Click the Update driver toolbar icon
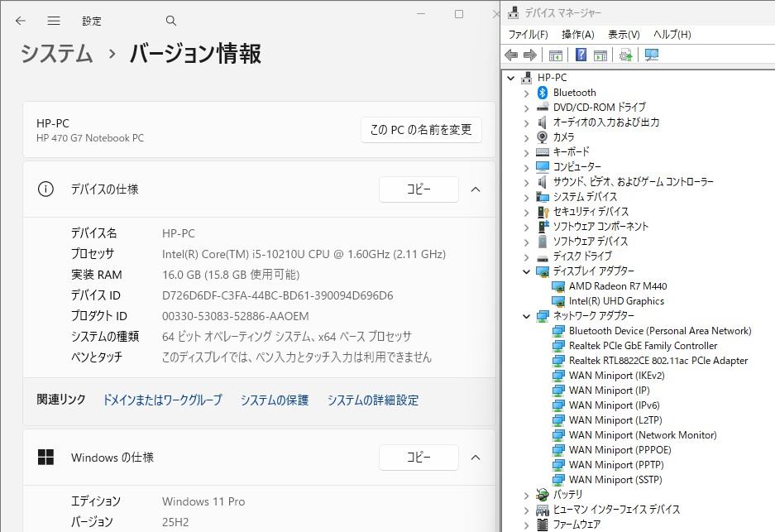 [626, 55]
